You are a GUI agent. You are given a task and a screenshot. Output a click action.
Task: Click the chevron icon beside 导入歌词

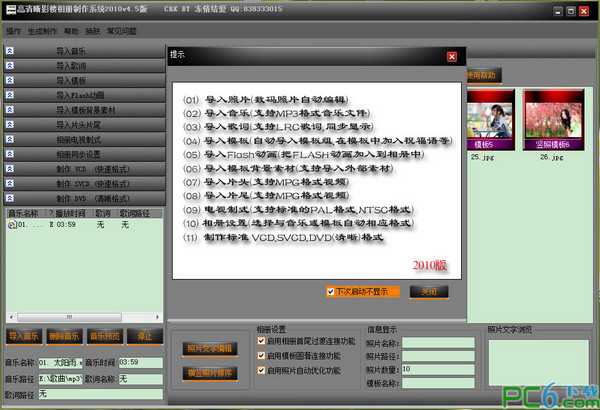coord(10,65)
